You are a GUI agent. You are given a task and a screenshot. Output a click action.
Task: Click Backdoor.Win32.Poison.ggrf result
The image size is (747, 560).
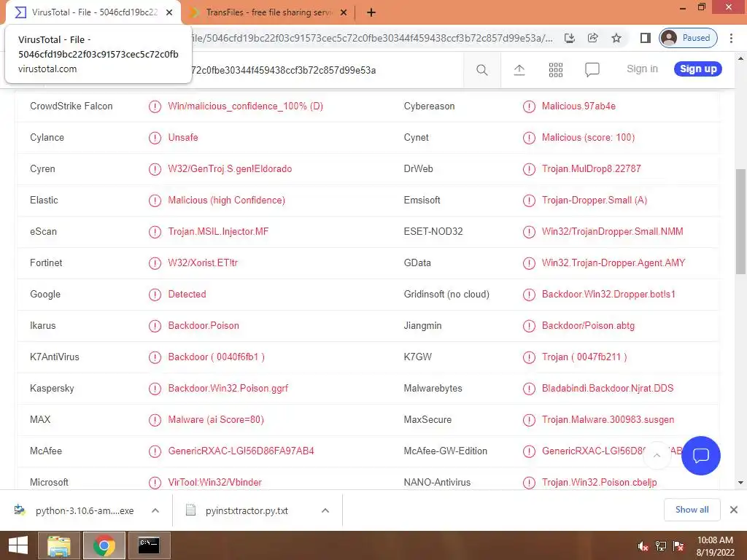228,389
